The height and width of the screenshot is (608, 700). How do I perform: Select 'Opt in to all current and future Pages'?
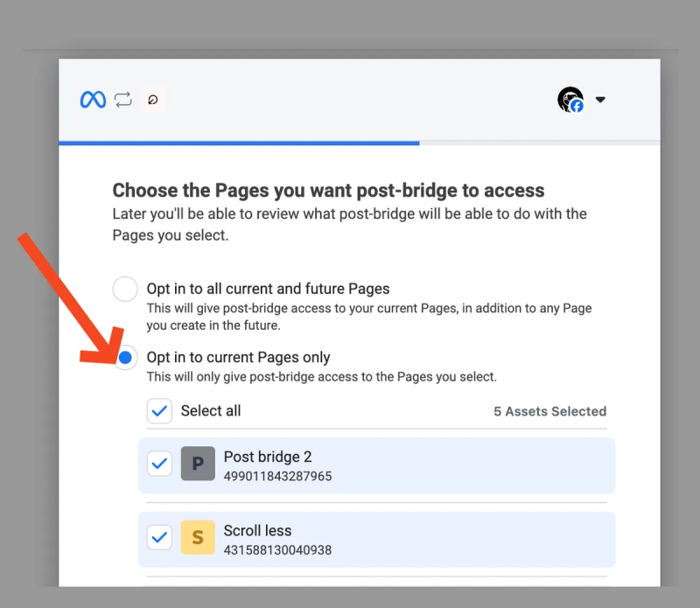(x=125, y=289)
